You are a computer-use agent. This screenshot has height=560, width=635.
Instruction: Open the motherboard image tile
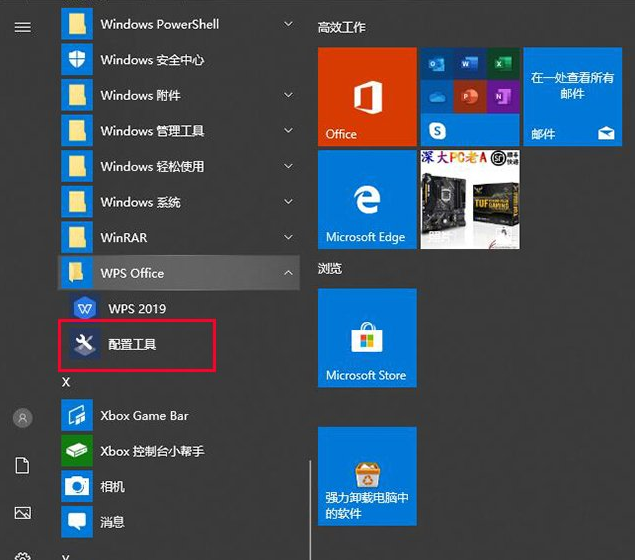pyautogui.click(x=469, y=199)
